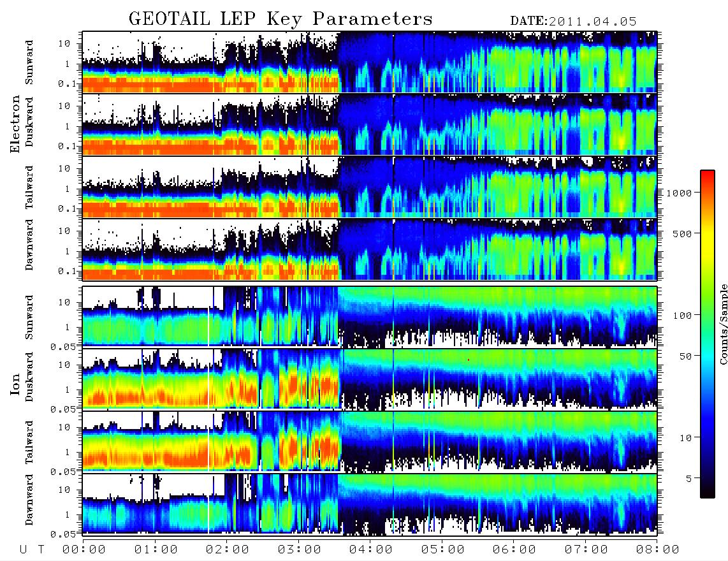Click the Electron Tailward spectrogram panel
The width and height of the screenshot is (728, 561).
370,187
